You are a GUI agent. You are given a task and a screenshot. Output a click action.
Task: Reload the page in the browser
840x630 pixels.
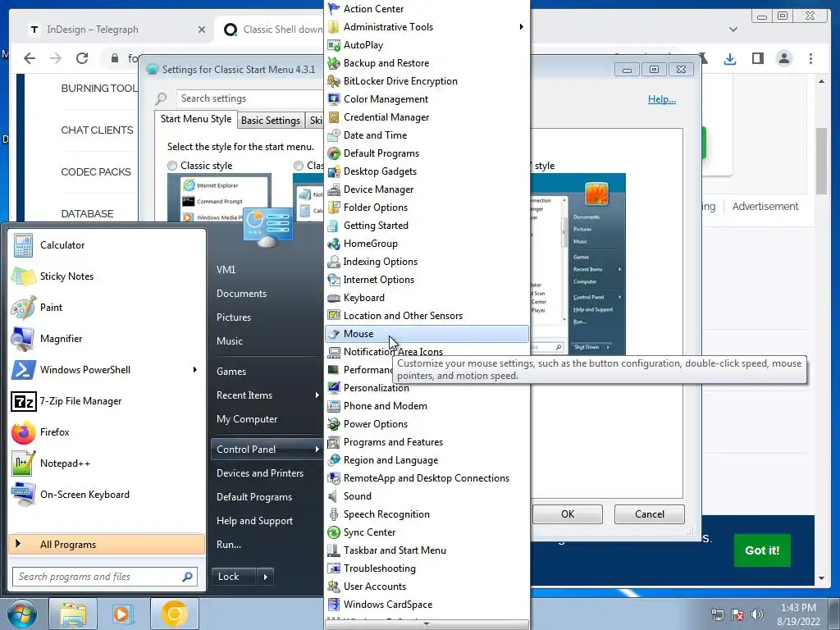pyautogui.click(x=82, y=58)
